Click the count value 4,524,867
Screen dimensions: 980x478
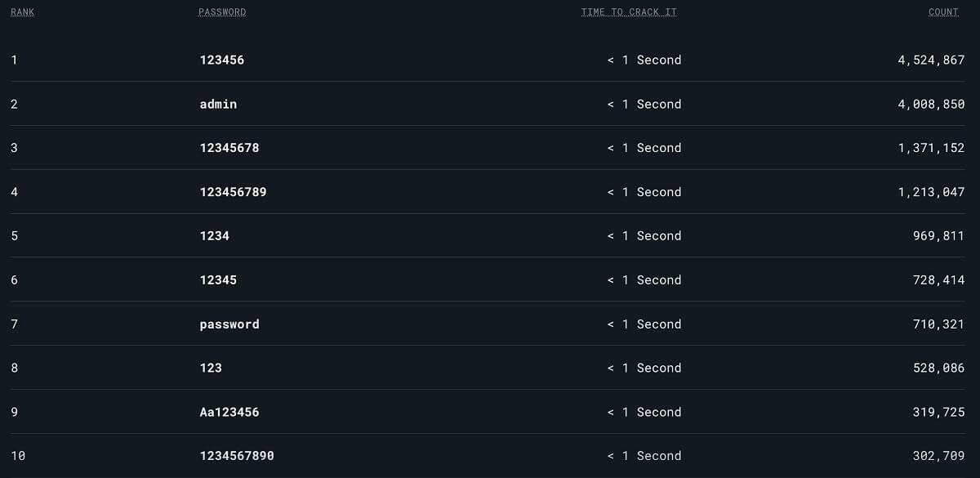(931, 60)
